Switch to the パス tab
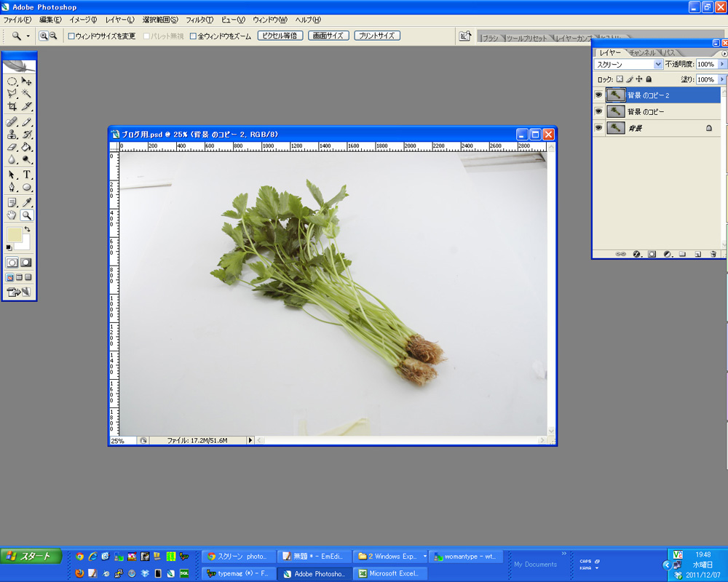Image resolution: width=728 pixels, height=582 pixels. (669, 53)
